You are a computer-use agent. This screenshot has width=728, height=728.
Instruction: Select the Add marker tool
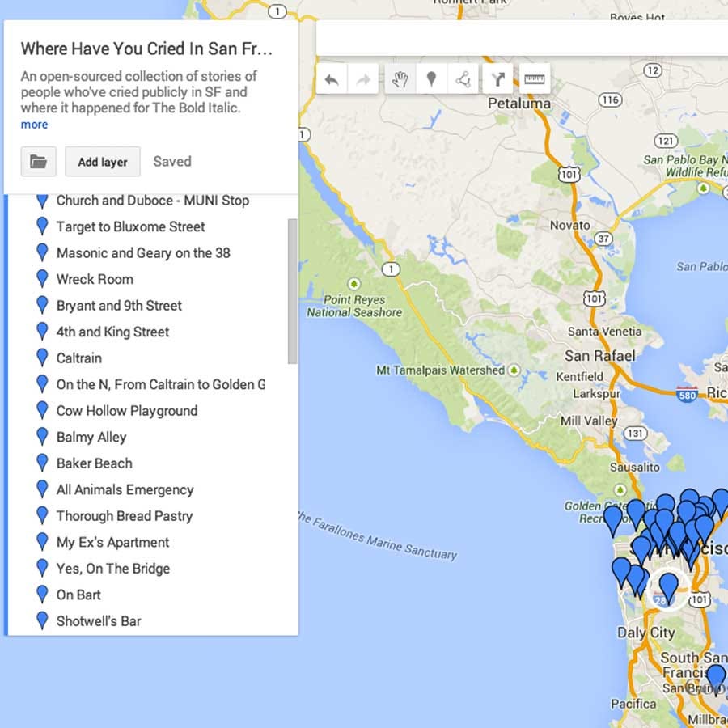point(432,78)
